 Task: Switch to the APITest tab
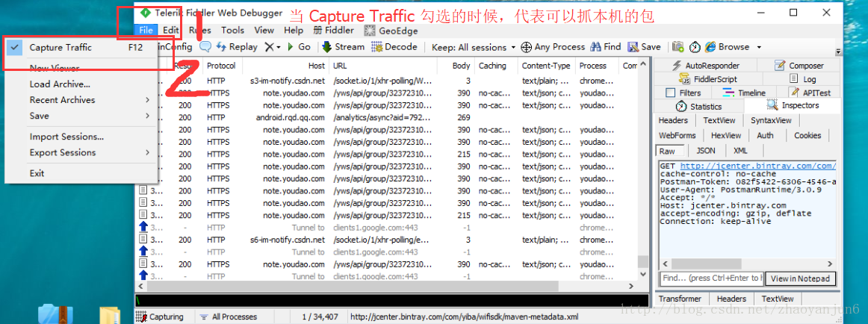(810, 93)
